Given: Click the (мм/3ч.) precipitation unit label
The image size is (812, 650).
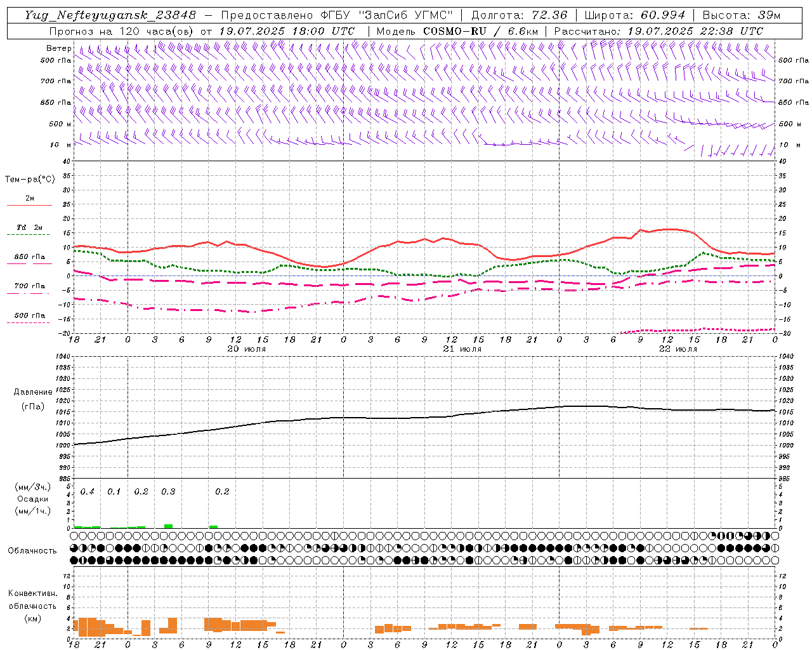Looking at the screenshot, I should pos(33,487).
